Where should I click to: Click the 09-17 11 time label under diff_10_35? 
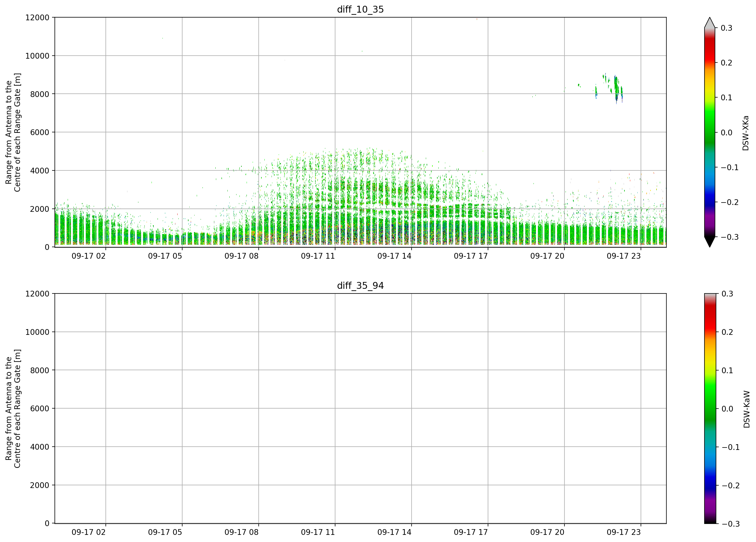click(318, 256)
